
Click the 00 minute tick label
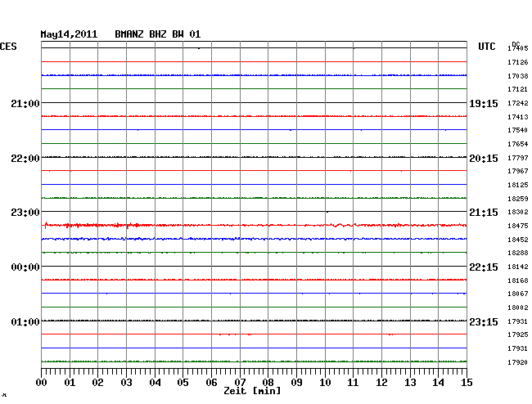[x=42, y=383]
